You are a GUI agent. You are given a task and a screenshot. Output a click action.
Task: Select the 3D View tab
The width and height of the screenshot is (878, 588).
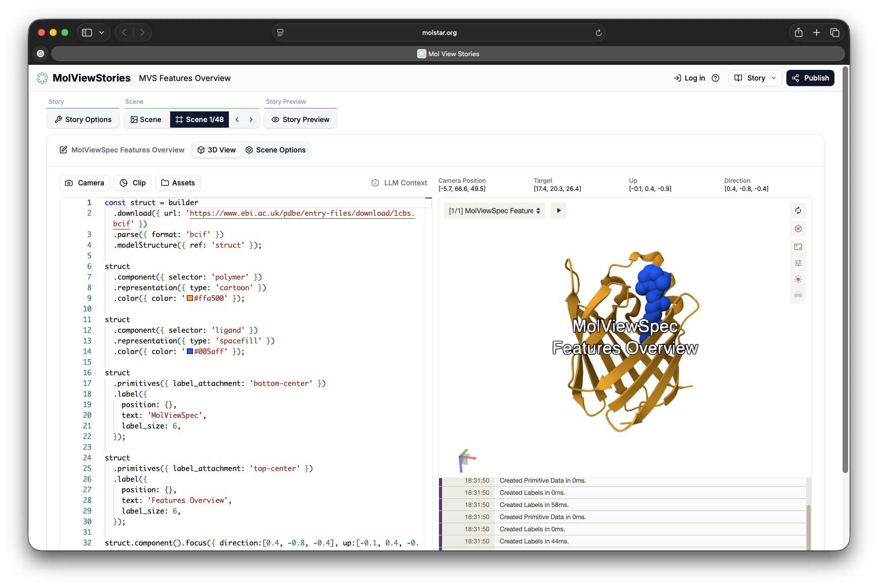(x=216, y=150)
